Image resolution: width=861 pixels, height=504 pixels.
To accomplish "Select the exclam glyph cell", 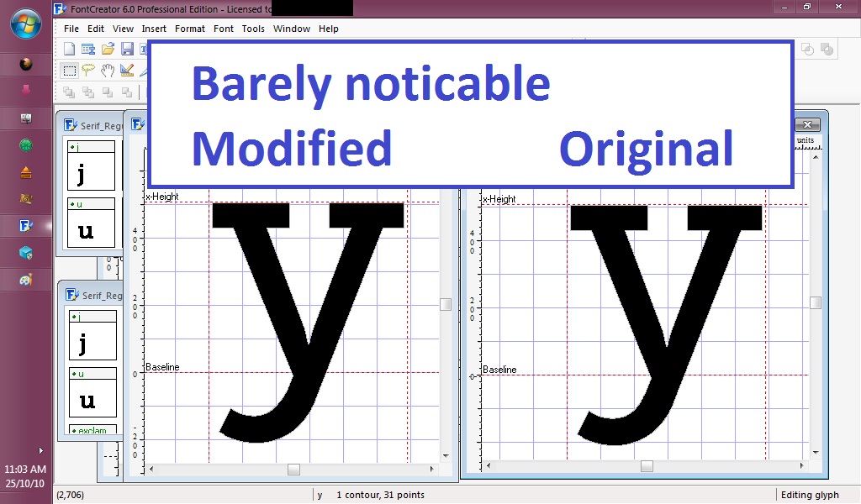I will [92, 429].
